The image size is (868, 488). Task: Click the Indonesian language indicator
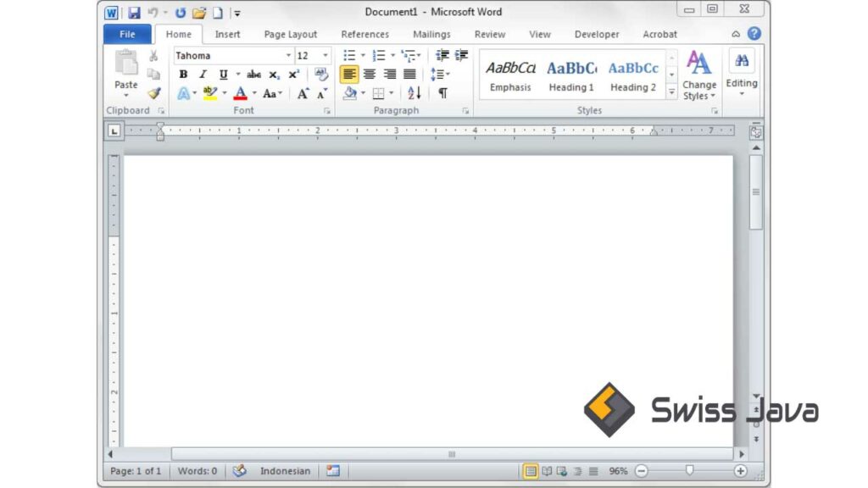pos(285,470)
